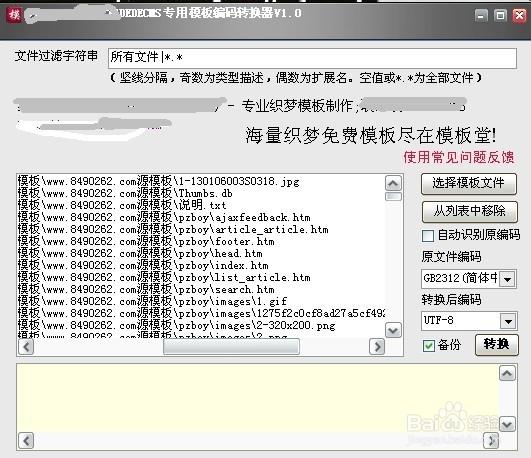This screenshot has height=458, width=531.
Task: Select the 1-130106003S0318.jpg file row
Action: click(201, 181)
